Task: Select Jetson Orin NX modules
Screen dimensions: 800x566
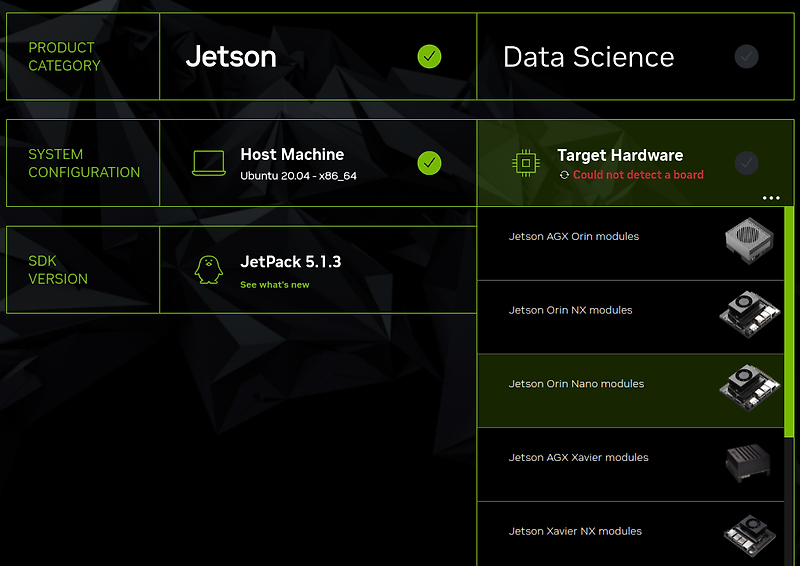Action: pyautogui.click(x=630, y=317)
